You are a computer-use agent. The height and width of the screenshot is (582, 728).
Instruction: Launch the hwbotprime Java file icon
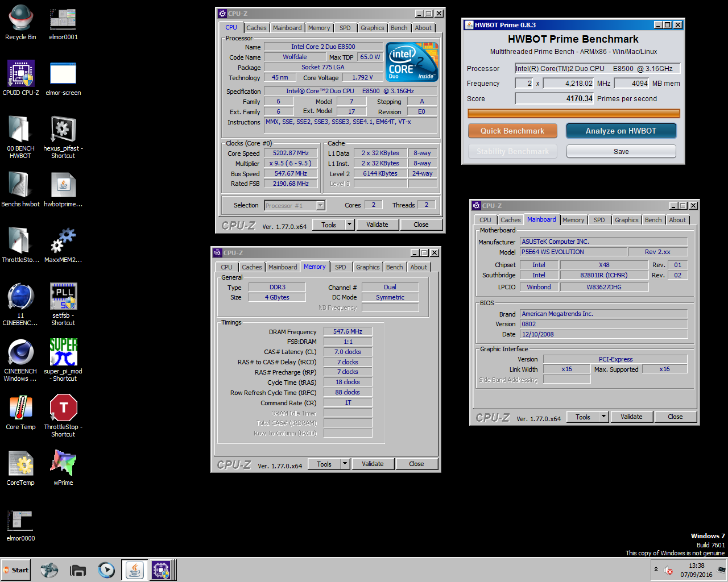pyautogui.click(x=63, y=190)
